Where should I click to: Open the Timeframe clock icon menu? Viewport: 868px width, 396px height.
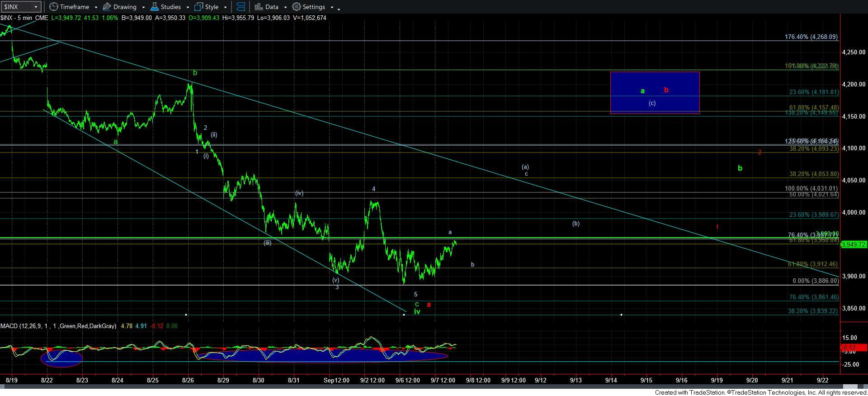click(54, 7)
